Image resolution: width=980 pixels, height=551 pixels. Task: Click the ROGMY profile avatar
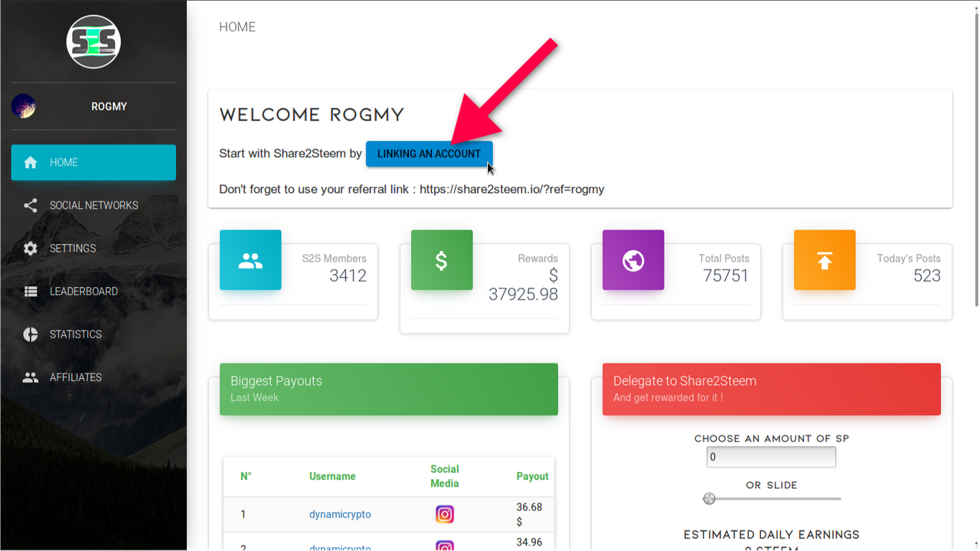[24, 106]
